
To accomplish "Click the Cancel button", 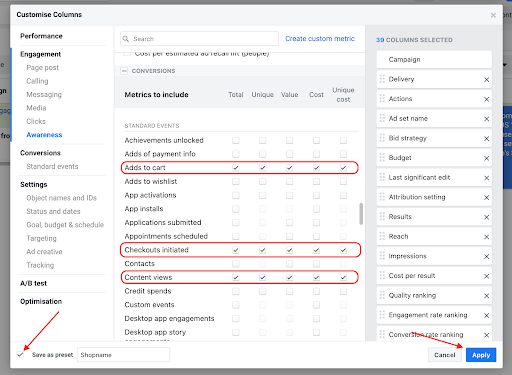I will click(x=445, y=355).
